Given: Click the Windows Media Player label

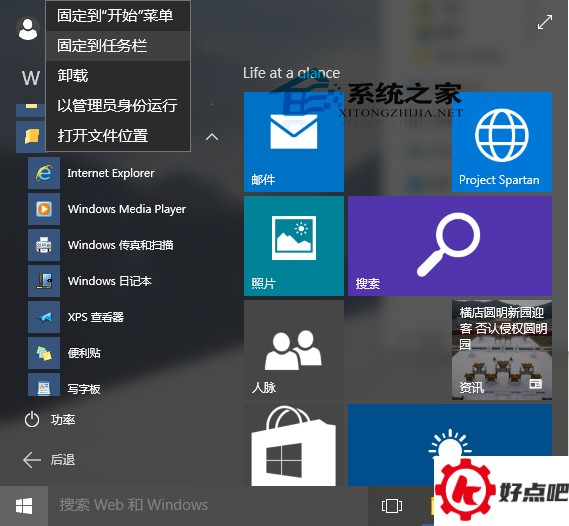Looking at the screenshot, I should (127, 209).
